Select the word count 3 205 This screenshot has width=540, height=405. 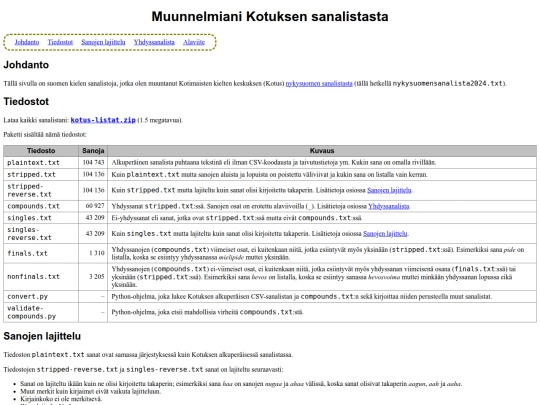[97, 277]
